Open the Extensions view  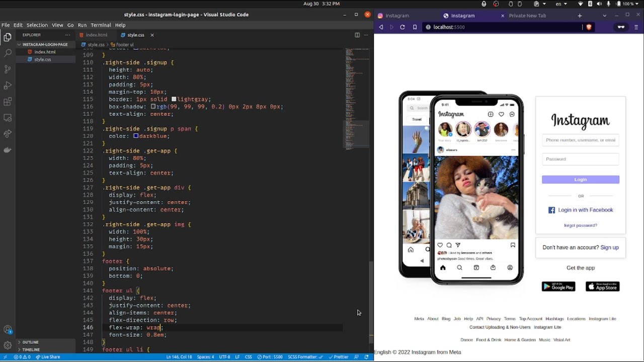point(8,102)
